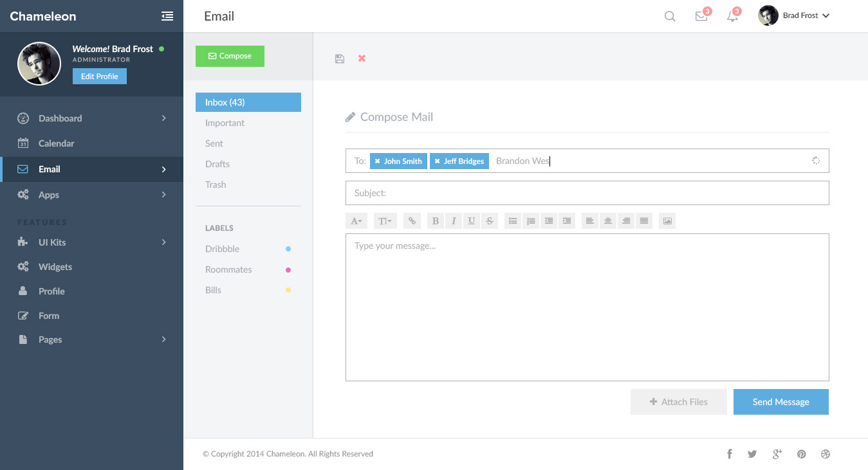Toggle italic formatting
868x470 pixels.
point(454,221)
